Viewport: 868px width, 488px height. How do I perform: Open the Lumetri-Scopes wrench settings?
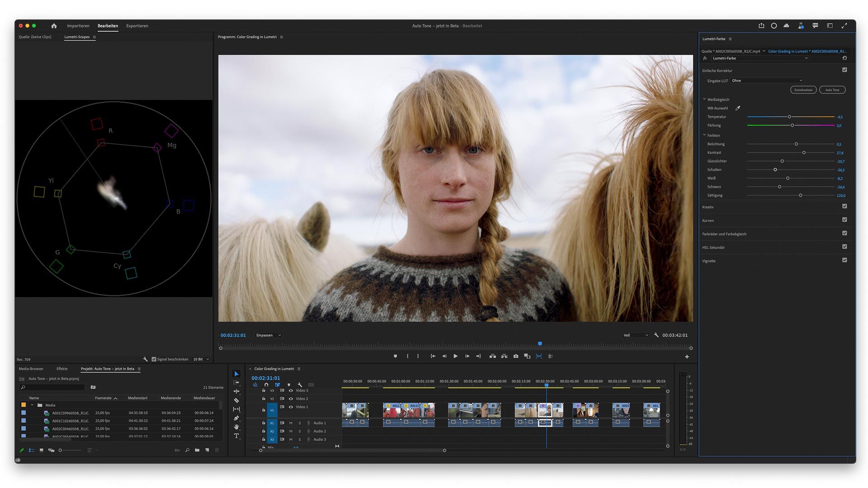145,359
